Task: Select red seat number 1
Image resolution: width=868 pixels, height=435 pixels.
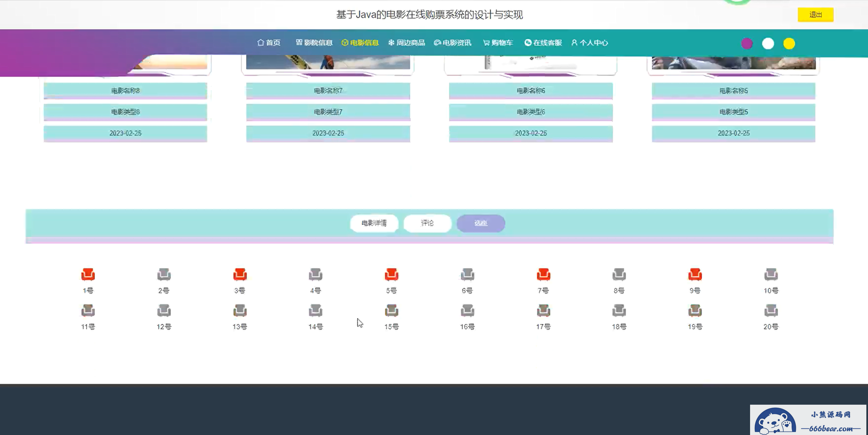Action: coord(88,275)
